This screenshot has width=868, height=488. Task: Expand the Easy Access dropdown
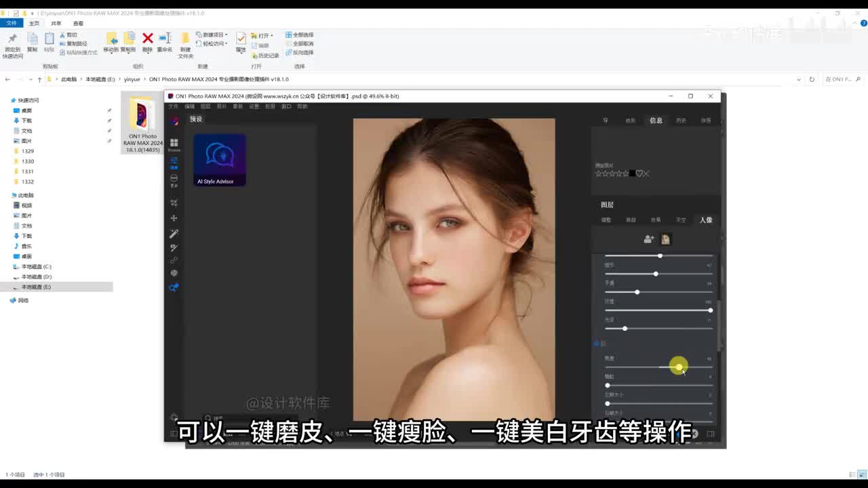click(x=213, y=43)
